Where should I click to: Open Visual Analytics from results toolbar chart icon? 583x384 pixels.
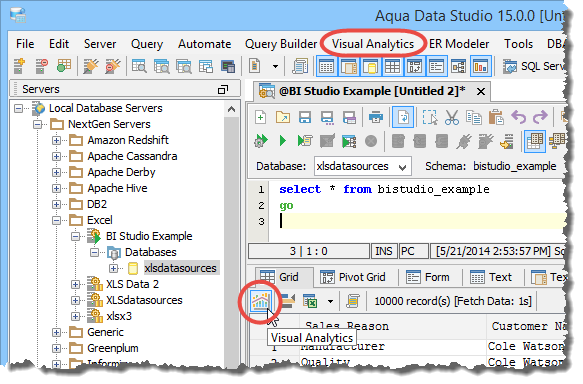pyautogui.click(x=261, y=301)
